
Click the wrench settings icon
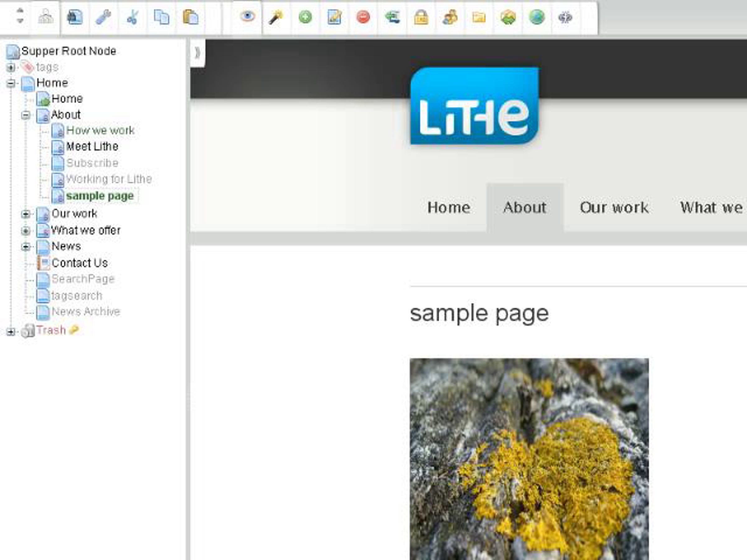[x=103, y=17]
